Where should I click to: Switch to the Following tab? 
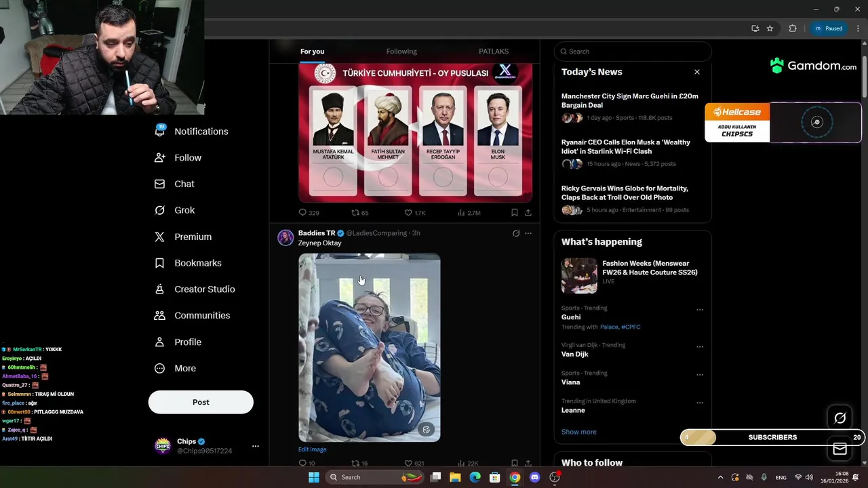[401, 52]
